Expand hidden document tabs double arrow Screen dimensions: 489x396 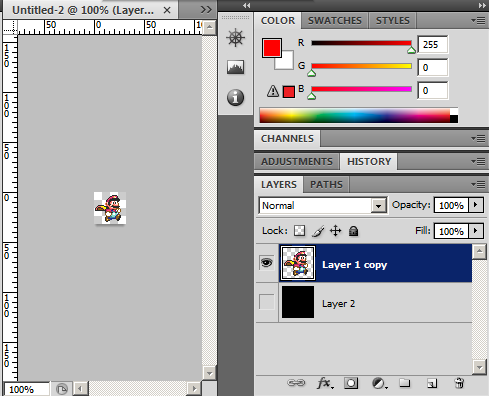[206, 10]
